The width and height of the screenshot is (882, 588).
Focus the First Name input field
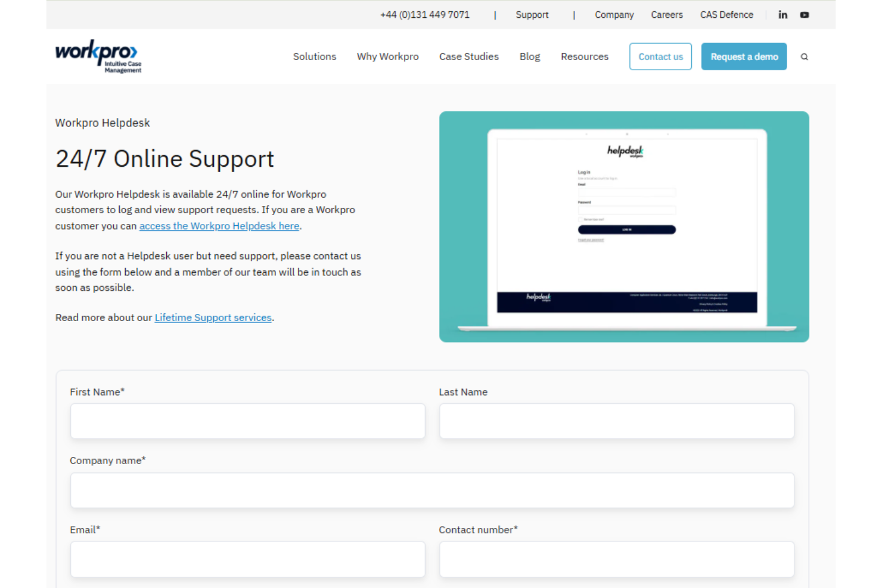point(248,421)
